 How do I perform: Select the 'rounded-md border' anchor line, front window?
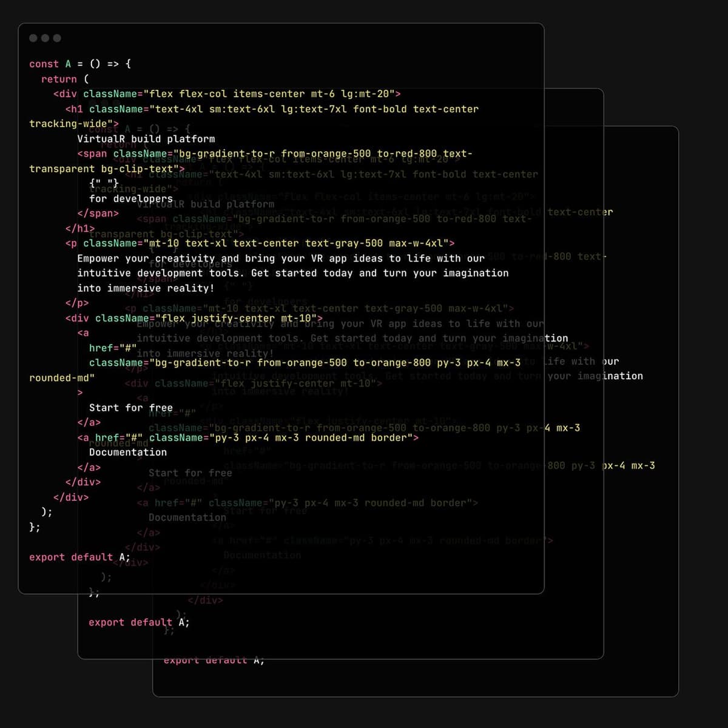tap(248, 437)
